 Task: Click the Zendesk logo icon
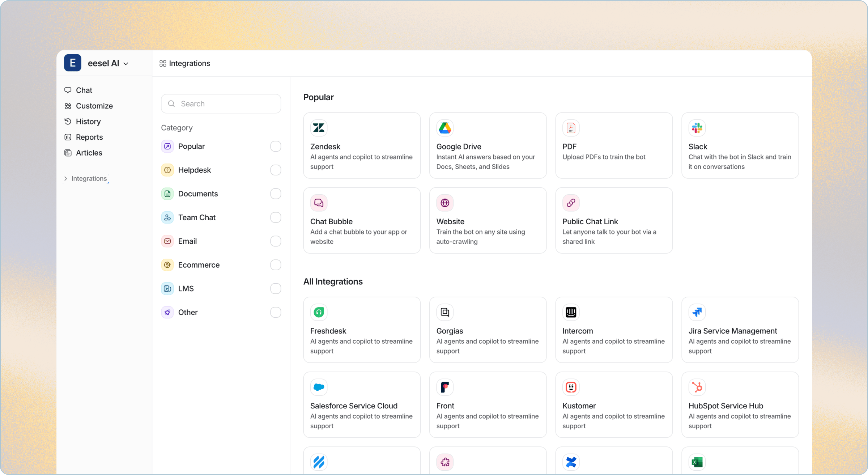[319, 128]
